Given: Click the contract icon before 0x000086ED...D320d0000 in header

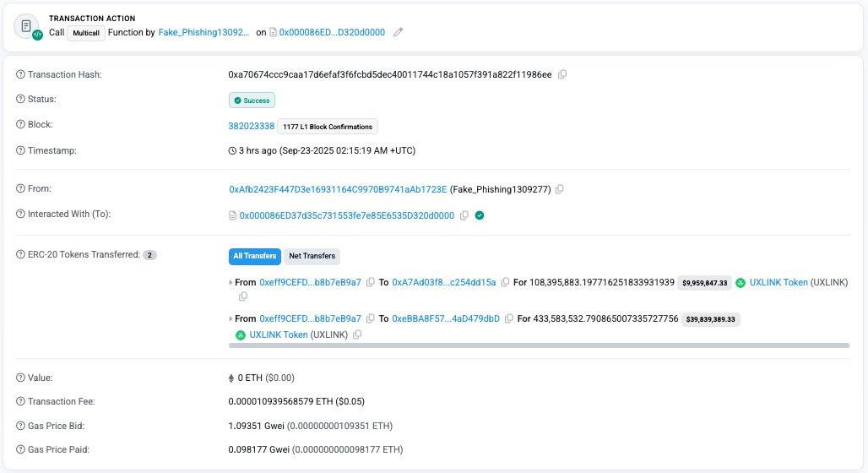Looking at the screenshot, I should (x=273, y=32).
